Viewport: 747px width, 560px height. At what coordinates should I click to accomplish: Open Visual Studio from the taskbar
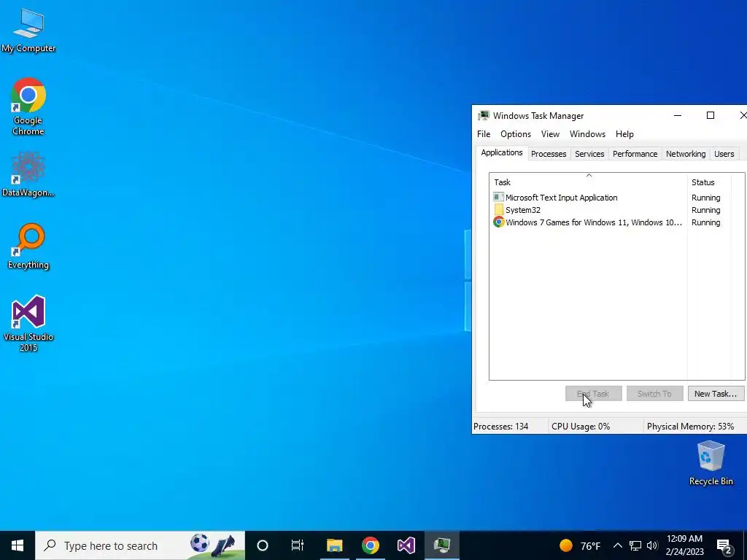click(x=406, y=545)
